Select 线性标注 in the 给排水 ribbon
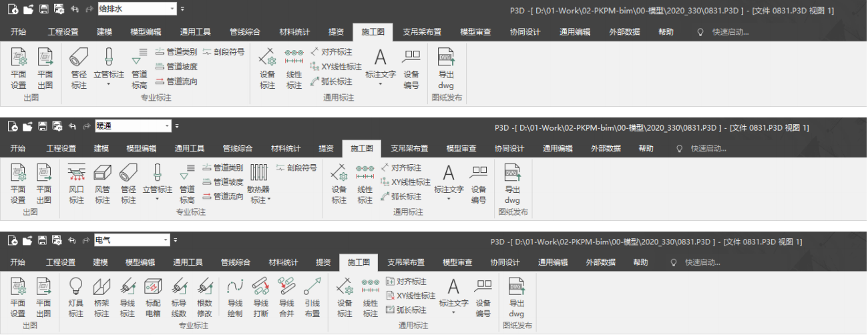 click(294, 69)
